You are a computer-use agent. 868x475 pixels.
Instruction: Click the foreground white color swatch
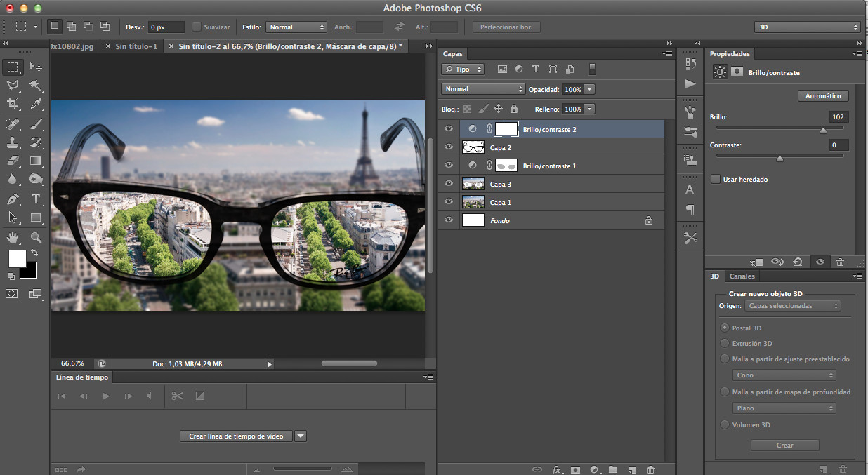point(17,259)
